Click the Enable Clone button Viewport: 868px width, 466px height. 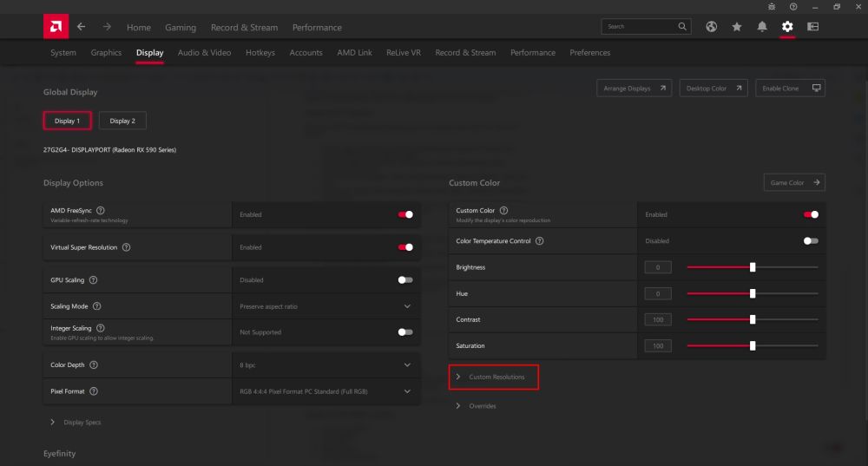(790, 88)
